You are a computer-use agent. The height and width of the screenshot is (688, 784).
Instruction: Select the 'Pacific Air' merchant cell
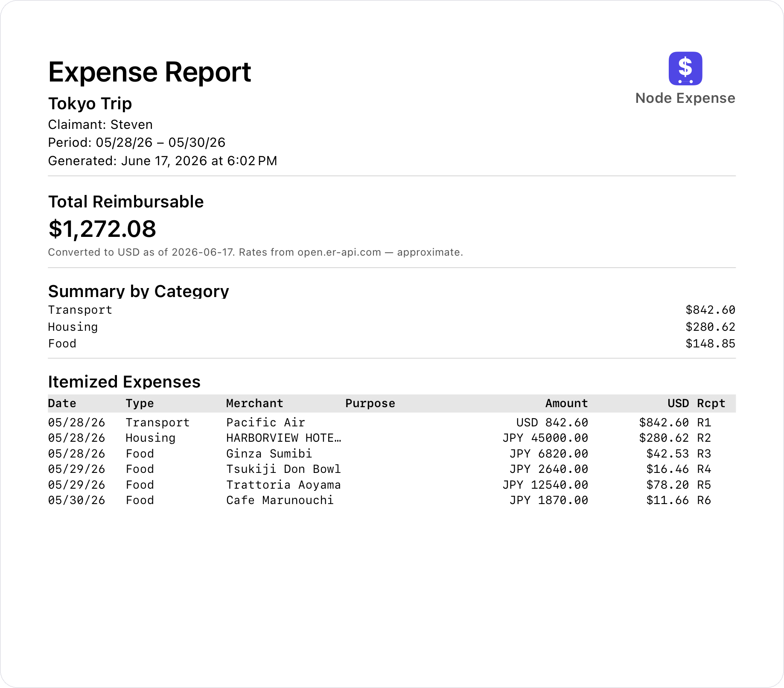click(265, 423)
